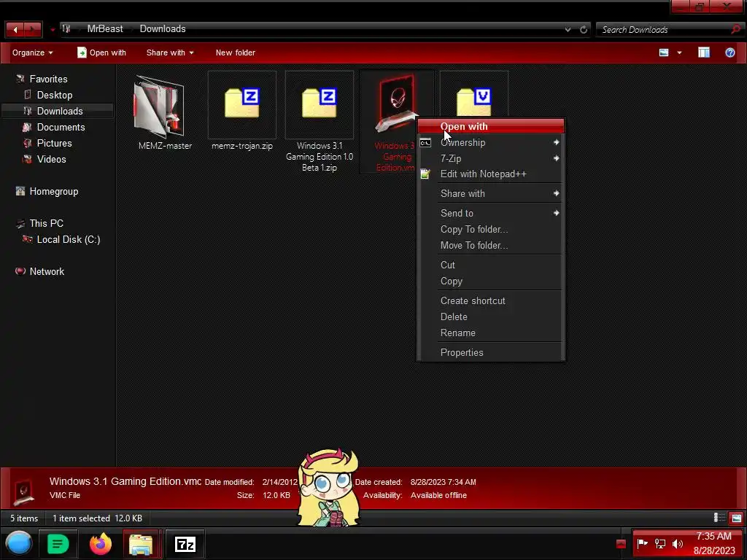Focus the Search Downloads field
747x560 pixels.
[x=664, y=29]
